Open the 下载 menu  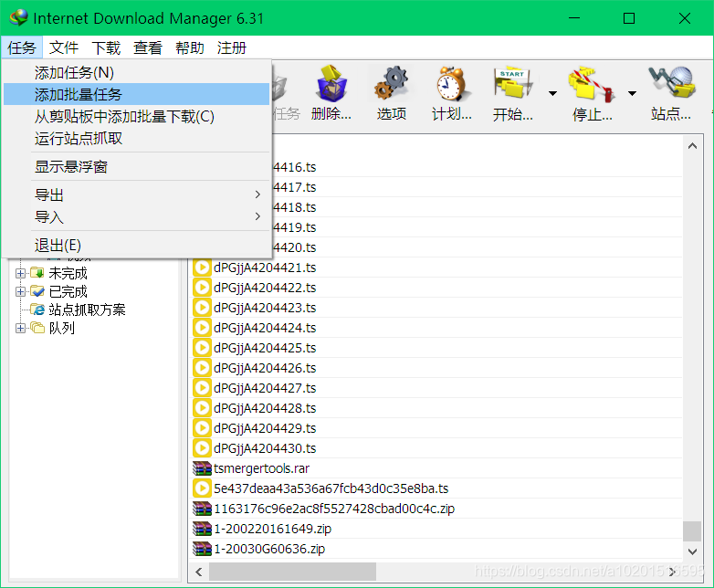tap(106, 47)
